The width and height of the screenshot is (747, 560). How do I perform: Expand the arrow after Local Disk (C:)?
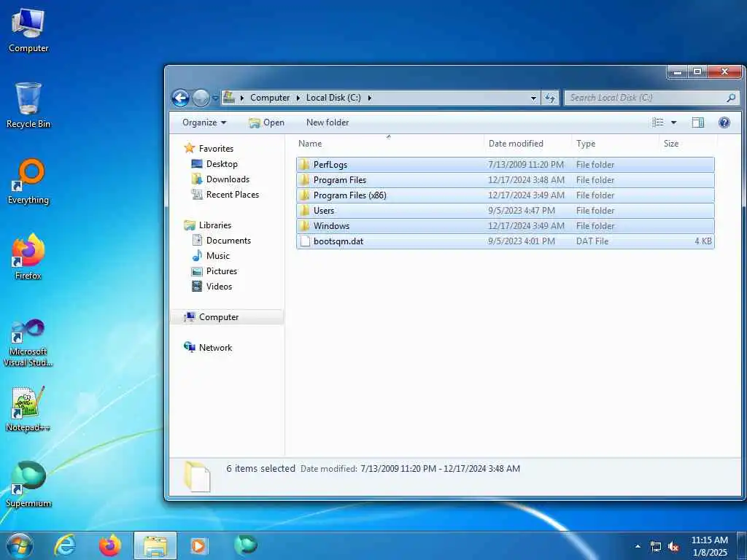[369, 98]
